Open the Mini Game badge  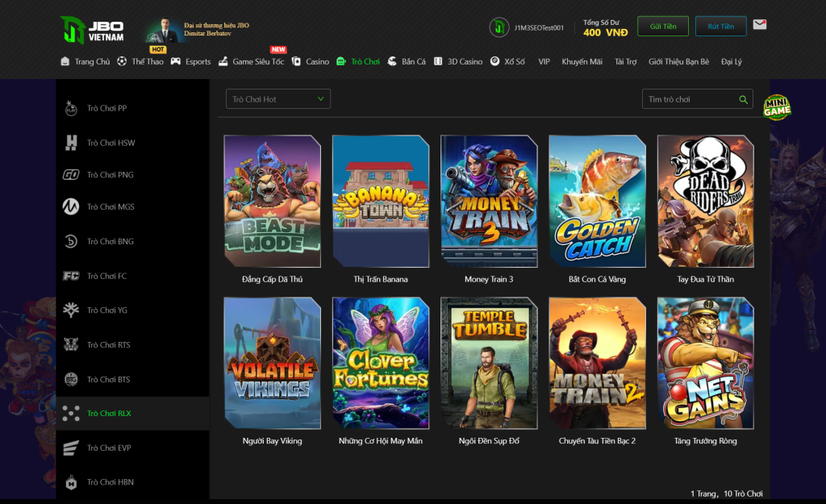point(777,107)
